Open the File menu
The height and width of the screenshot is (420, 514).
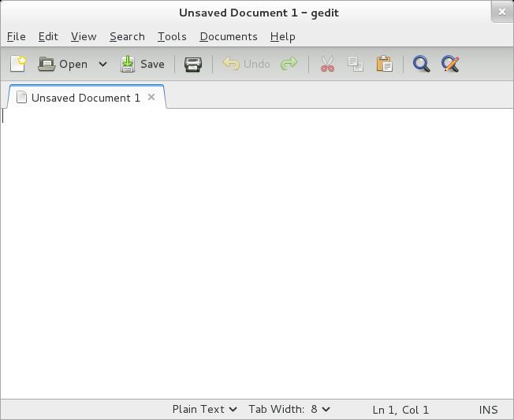tap(16, 36)
